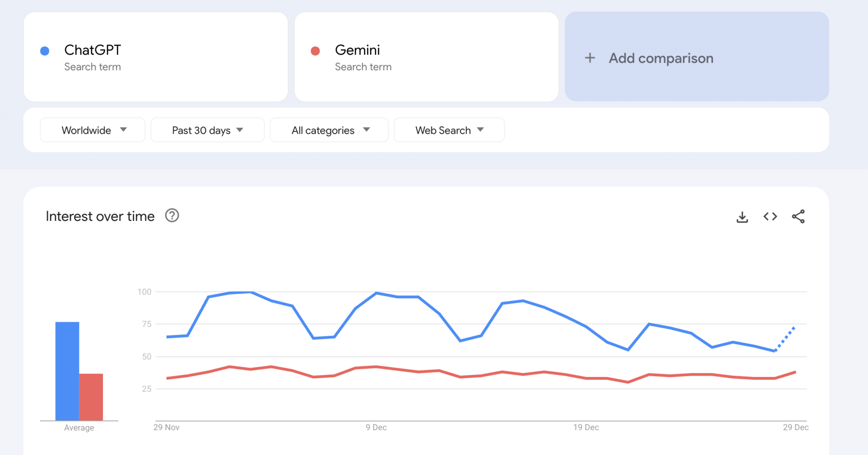Click the 9 Dec date label
The height and width of the screenshot is (455, 868).
point(376,427)
